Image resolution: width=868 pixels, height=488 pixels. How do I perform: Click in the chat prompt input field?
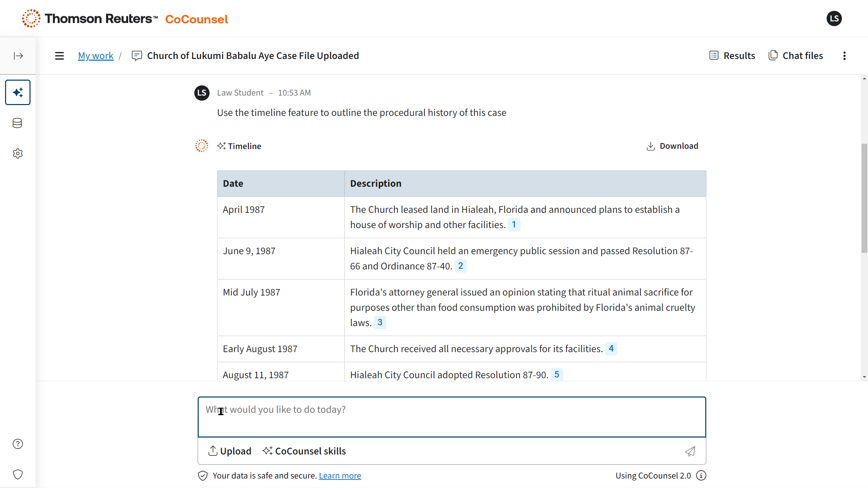(452, 417)
